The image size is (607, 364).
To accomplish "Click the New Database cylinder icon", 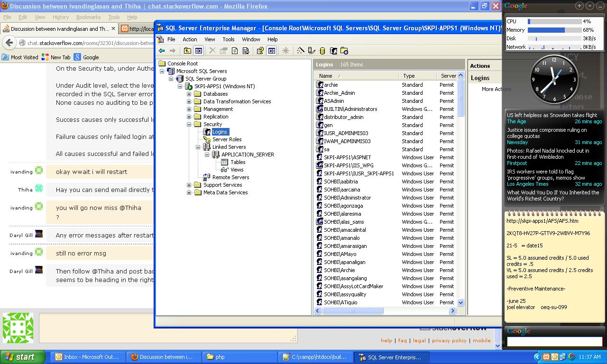I will [322, 51].
